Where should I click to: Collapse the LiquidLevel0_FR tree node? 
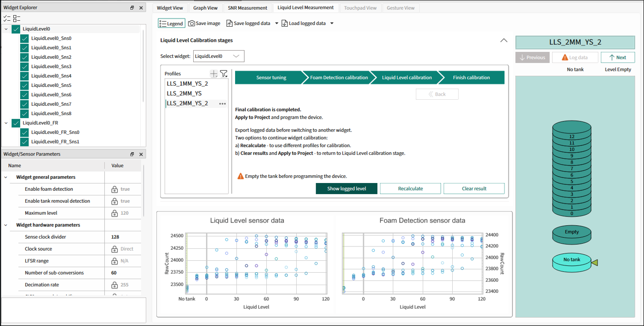6,123
